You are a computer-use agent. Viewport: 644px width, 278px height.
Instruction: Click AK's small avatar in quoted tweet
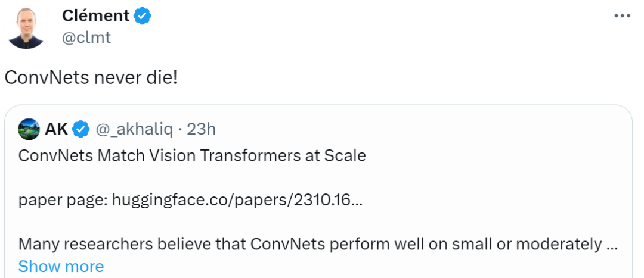click(x=29, y=128)
